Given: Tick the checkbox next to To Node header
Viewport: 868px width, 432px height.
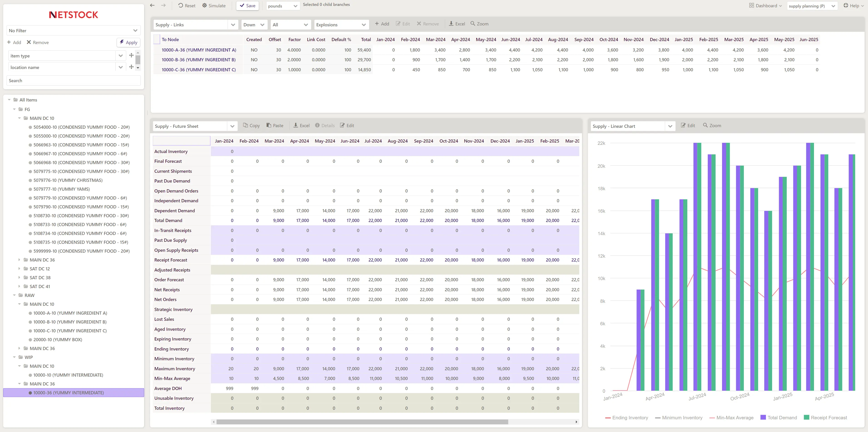Looking at the screenshot, I should pos(157,39).
